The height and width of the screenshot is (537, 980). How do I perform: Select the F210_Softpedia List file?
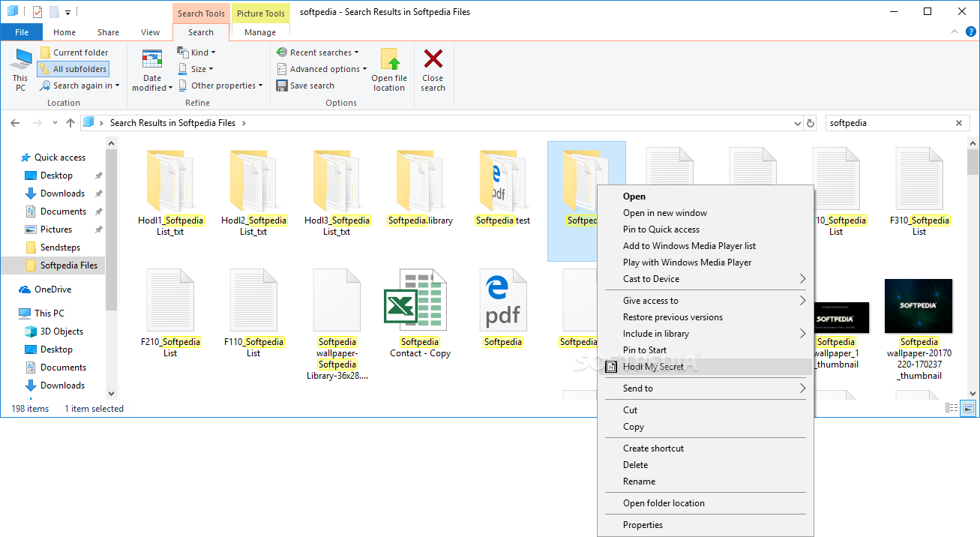pyautogui.click(x=170, y=313)
